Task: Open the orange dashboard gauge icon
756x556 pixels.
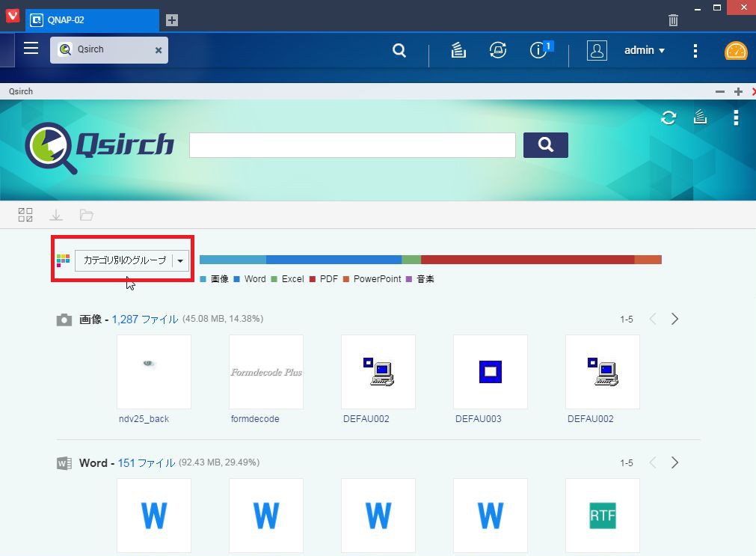Action: point(736,51)
